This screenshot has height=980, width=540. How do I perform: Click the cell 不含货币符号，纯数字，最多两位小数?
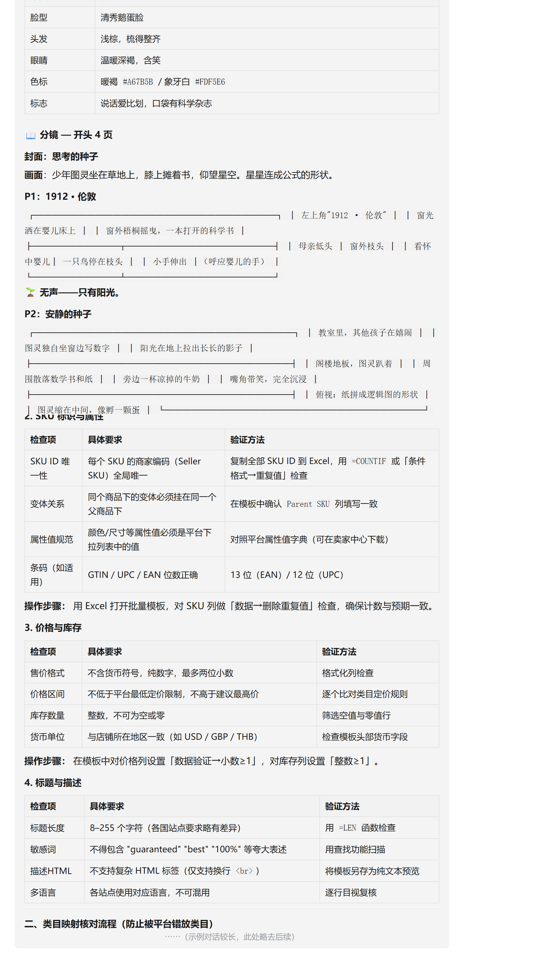tap(200, 673)
